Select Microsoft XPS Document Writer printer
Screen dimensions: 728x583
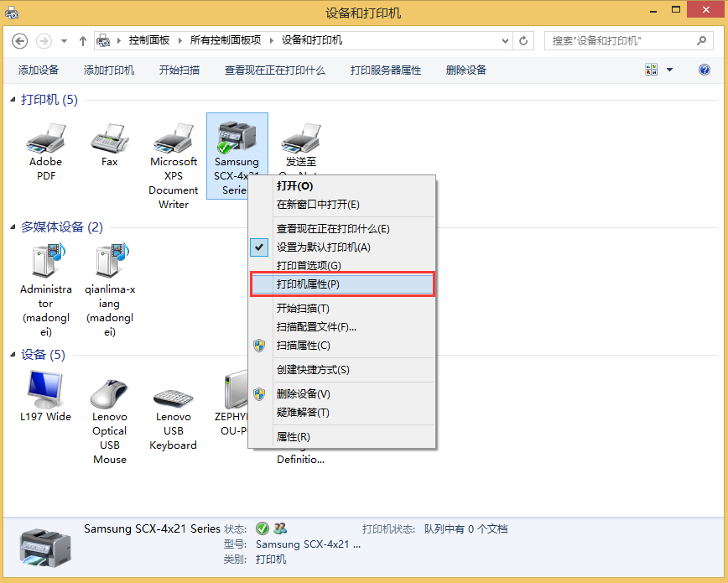coord(173,138)
